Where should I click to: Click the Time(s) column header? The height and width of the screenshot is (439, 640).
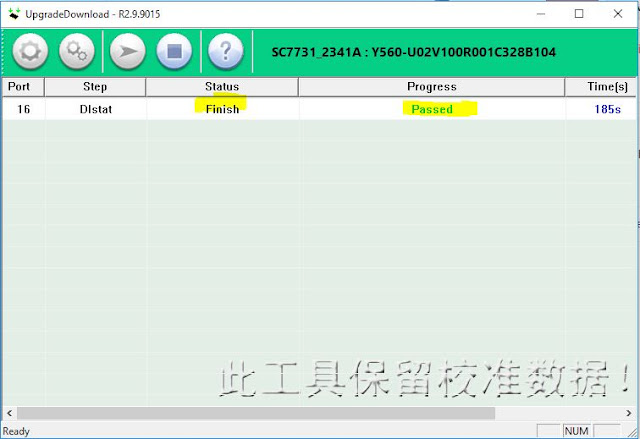click(600, 87)
